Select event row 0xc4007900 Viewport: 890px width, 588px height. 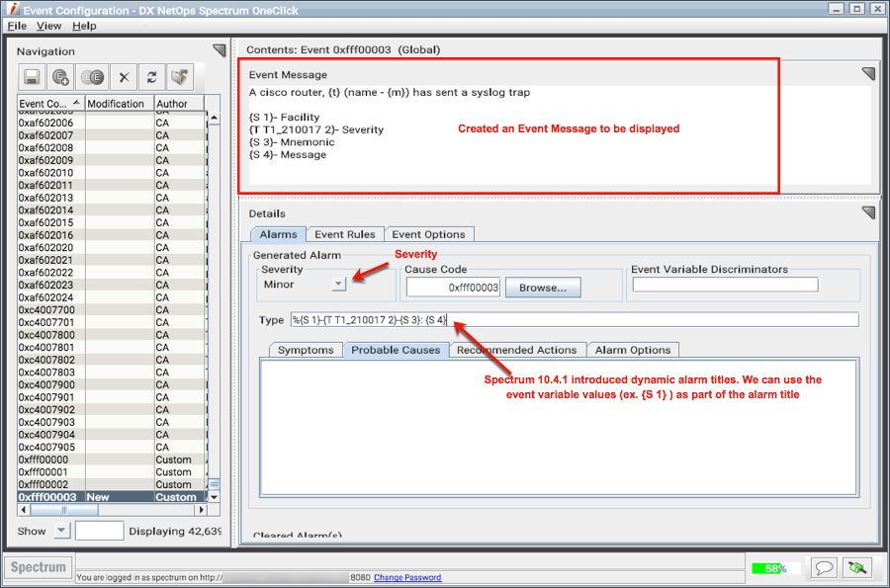(111, 385)
